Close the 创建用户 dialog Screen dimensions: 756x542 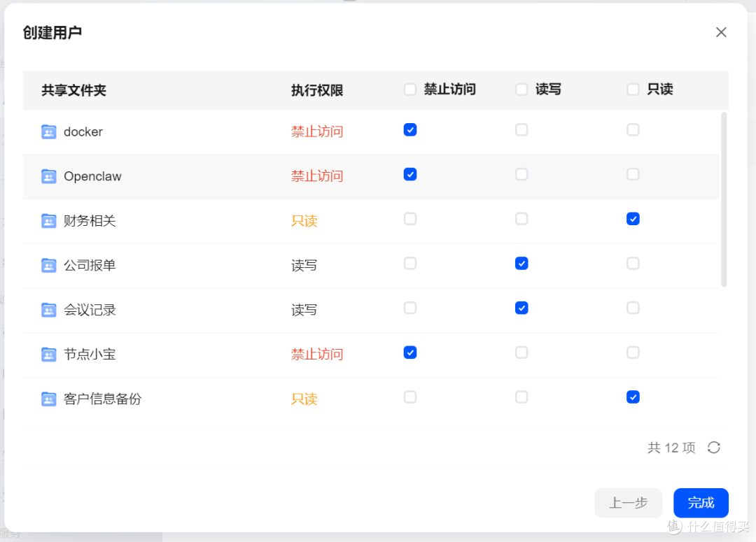721,32
